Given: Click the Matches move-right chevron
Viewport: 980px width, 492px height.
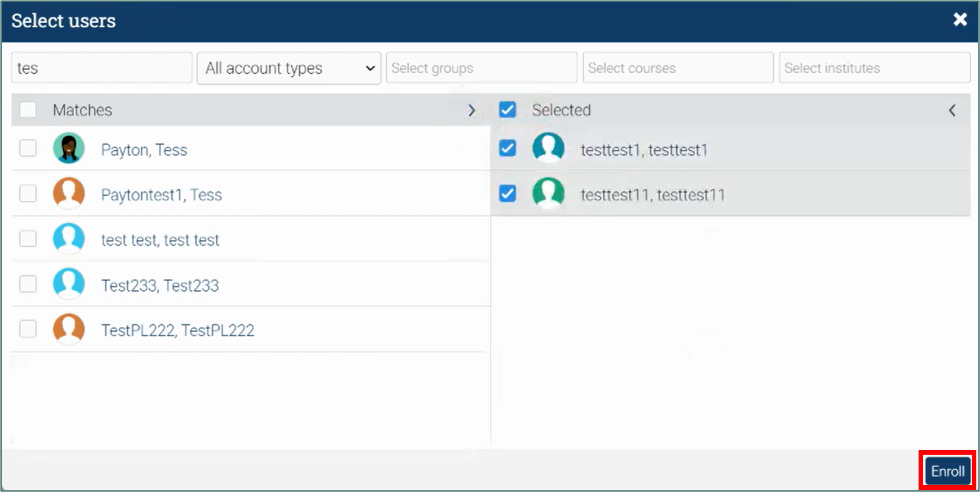Looking at the screenshot, I should click(472, 111).
